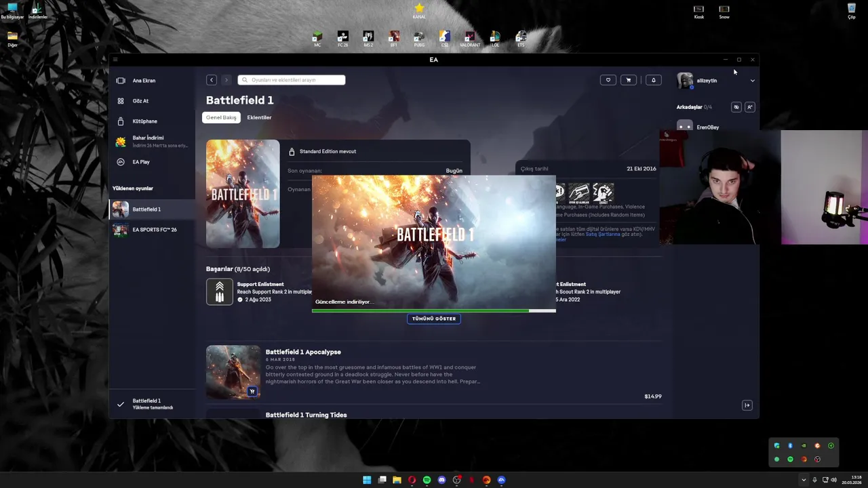Open Discord from taskbar
This screenshot has width=868, height=488.
tap(441, 480)
